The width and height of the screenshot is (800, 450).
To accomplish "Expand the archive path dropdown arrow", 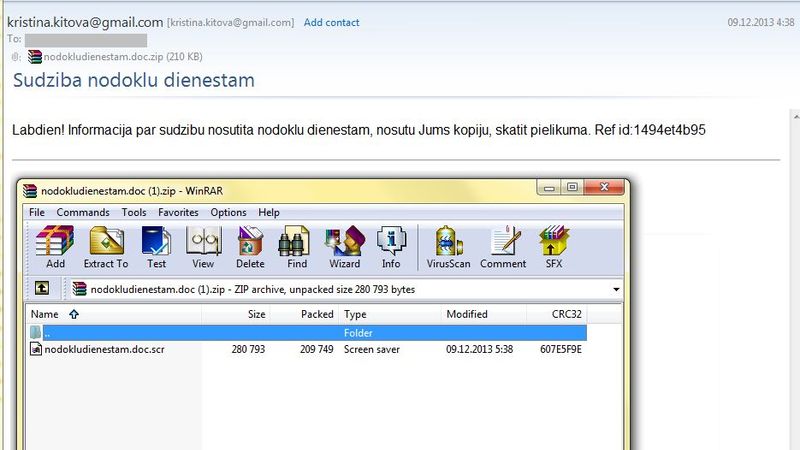I will tap(616, 289).
